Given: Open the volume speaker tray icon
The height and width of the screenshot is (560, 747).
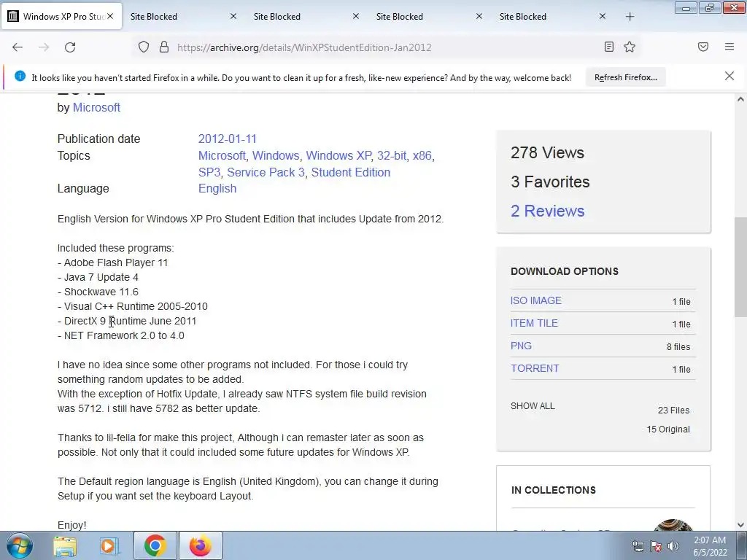Looking at the screenshot, I should pos(673,546).
